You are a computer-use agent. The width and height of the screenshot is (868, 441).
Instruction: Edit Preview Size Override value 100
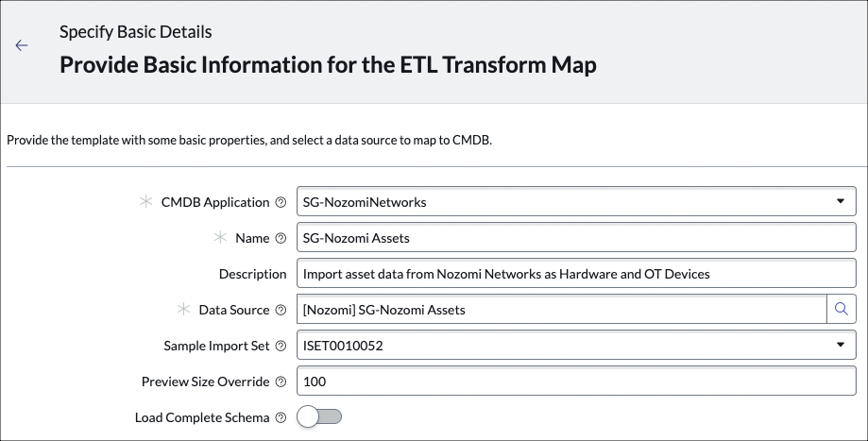click(x=576, y=382)
